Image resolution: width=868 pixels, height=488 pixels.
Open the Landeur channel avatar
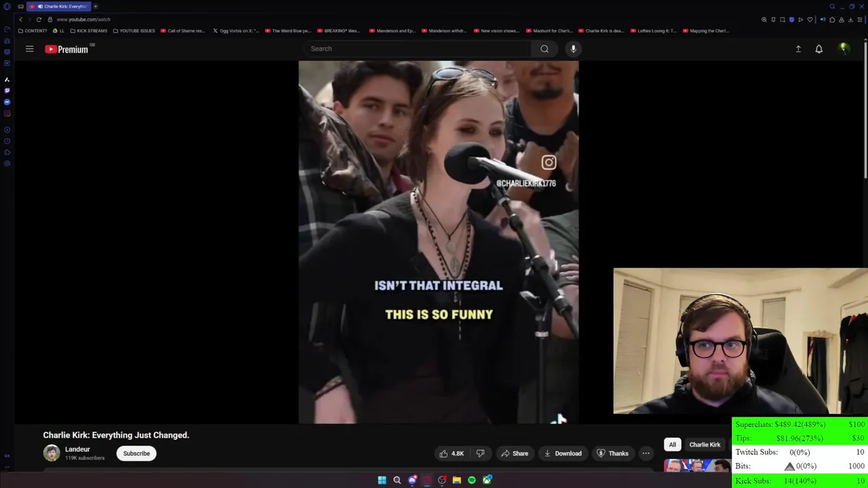52,453
